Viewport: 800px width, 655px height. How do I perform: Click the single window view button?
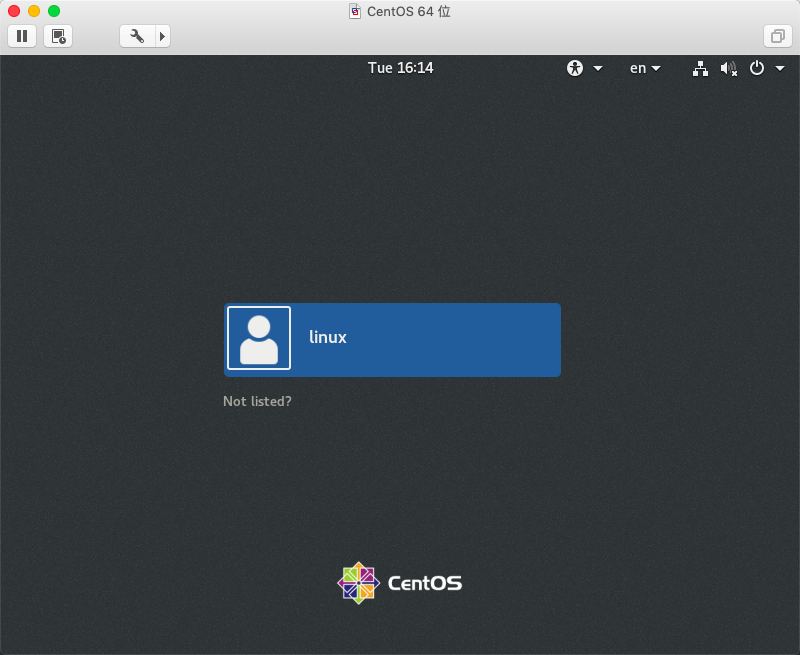pos(776,36)
